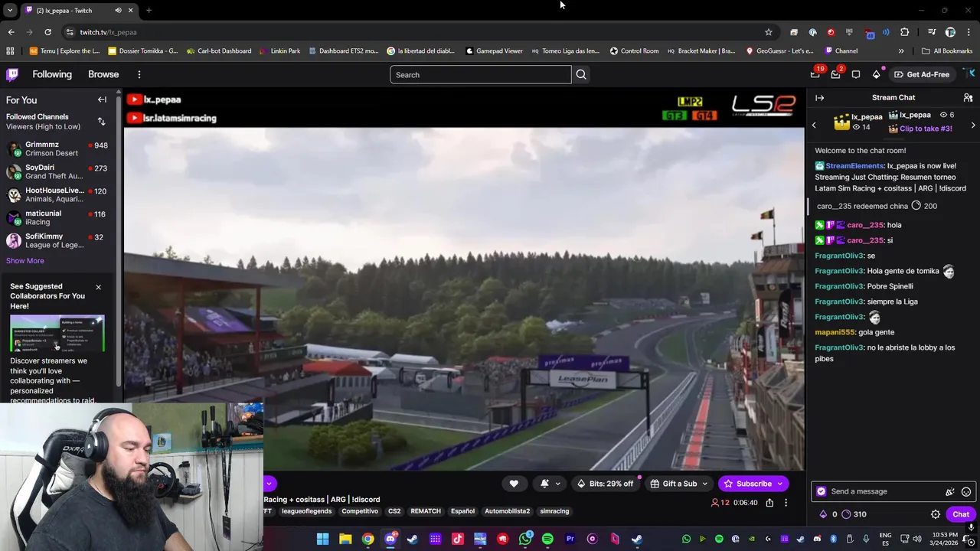Image resolution: width=980 pixels, height=551 pixels.
Task: Click the Get Ad-Free button
Action: click(x=922, y=74)
